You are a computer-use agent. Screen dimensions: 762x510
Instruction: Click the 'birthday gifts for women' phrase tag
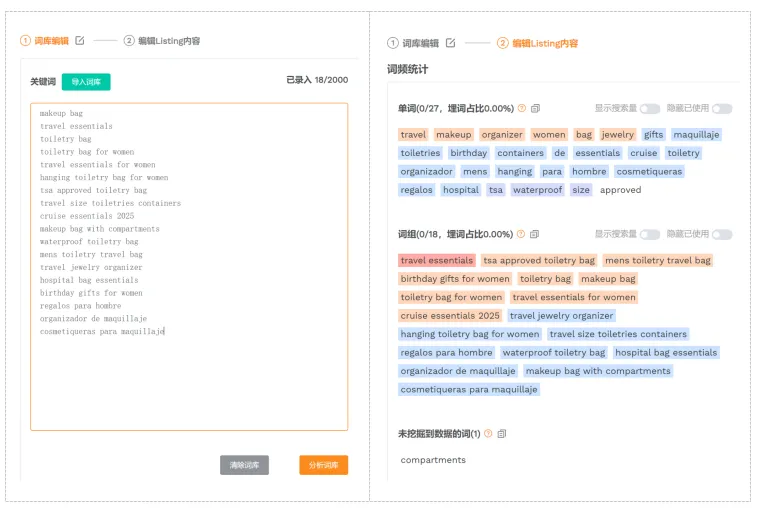click(x=455, y=279)
